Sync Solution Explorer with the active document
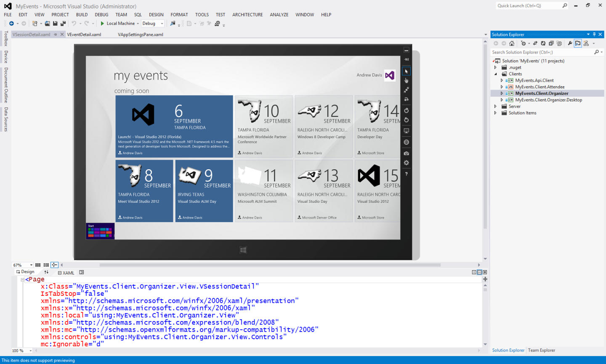The width and height of the screenshot is (606, 364). click(x=535, y=43)
